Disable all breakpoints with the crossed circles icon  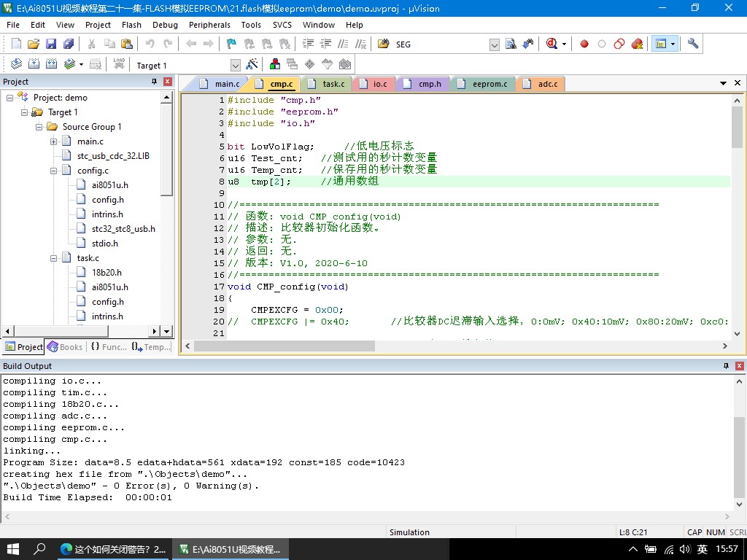click(x=619, y=44)
